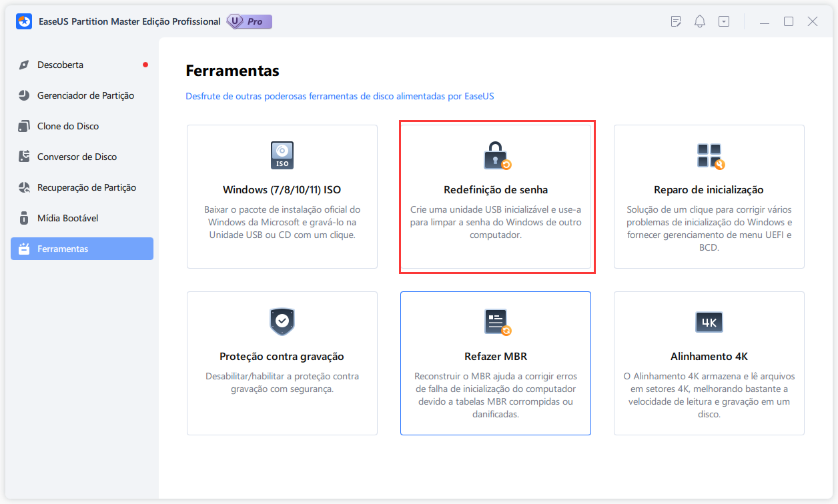Click description 'Crie uma unidade USB inicializável'
Viewport: 838px width, 504px height.
pos(496,222)
